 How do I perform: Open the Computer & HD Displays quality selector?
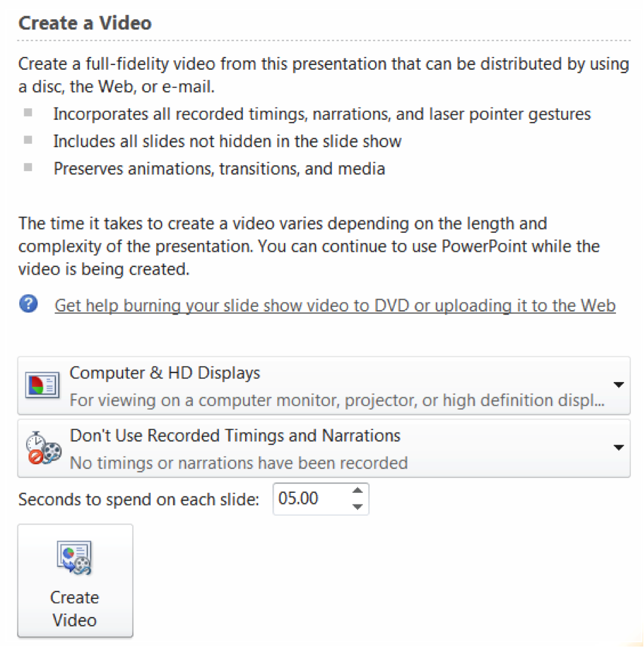pos(324,386)
